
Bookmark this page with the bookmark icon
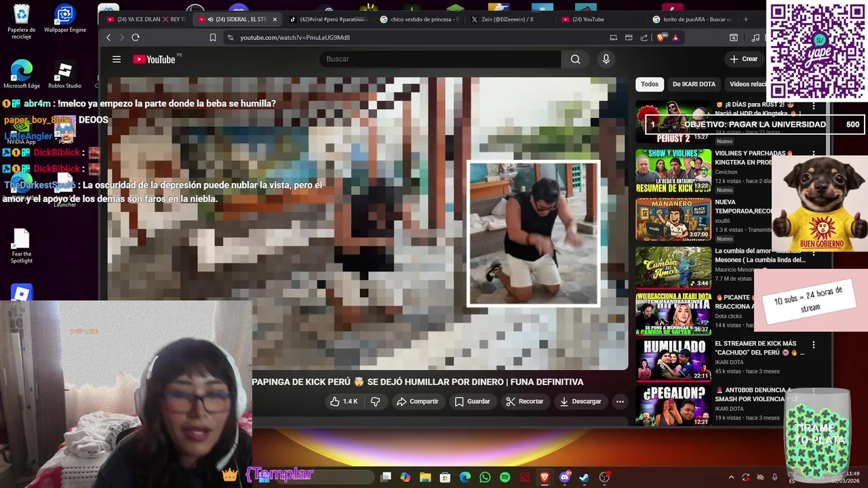tap(213, 38)
